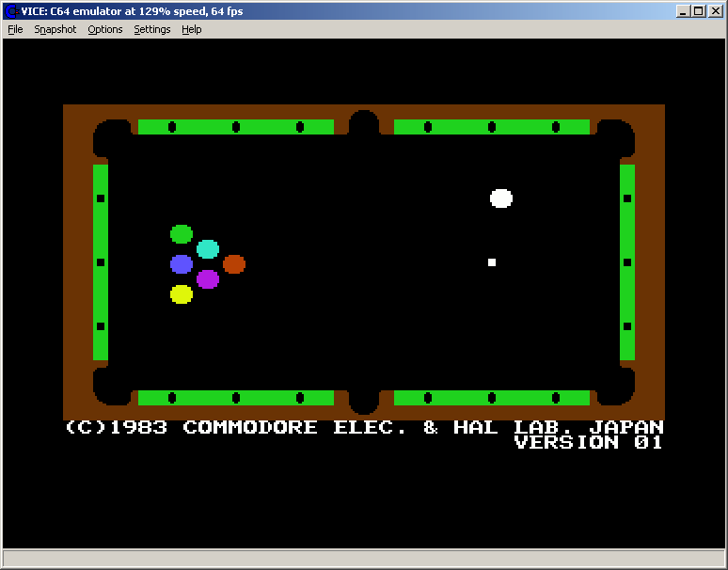This screenshot has height=570, width=728.
Task: Open the Options menu
Action: tap(105, 29)
